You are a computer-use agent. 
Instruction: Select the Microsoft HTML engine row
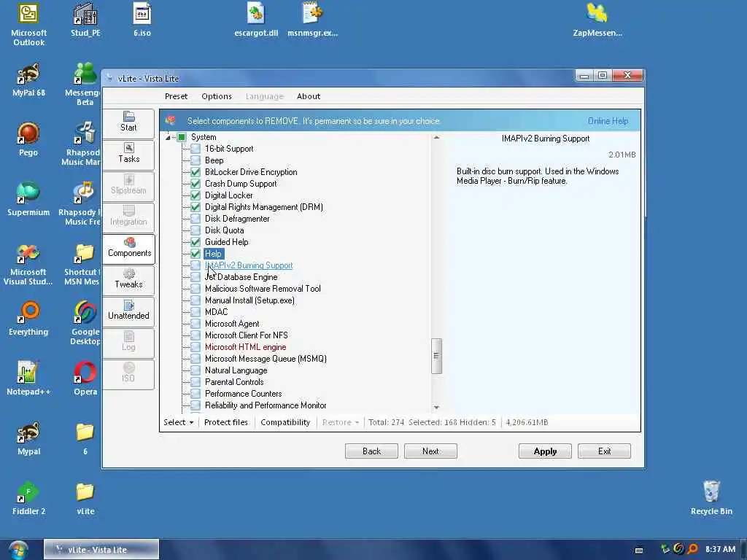(245, 347)
